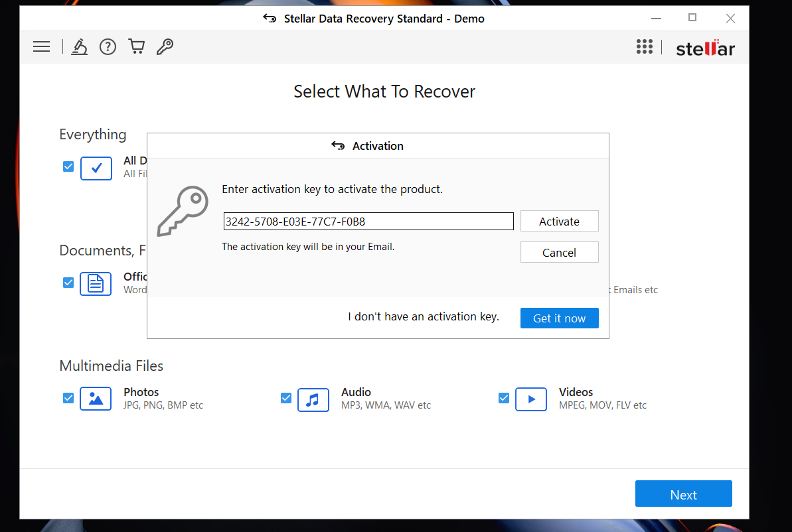Click the Activate button

coord(559,221)
